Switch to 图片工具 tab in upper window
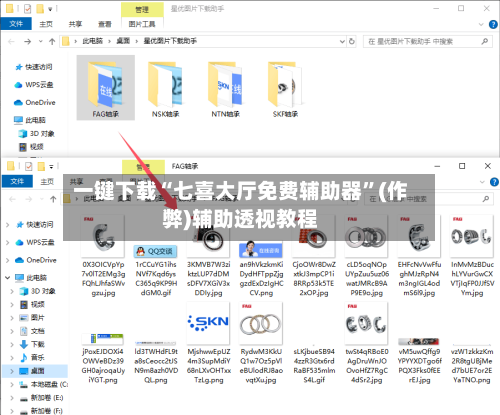 pos(142,24)
